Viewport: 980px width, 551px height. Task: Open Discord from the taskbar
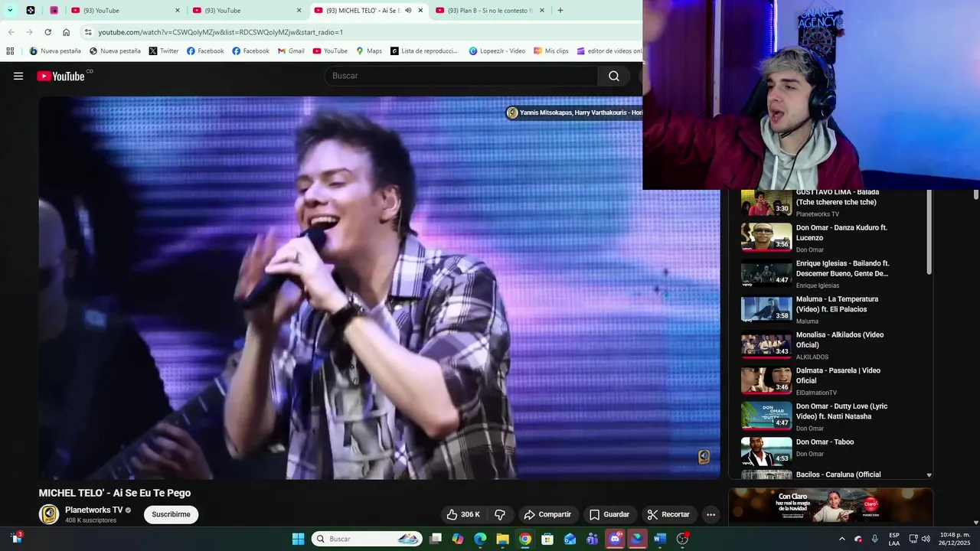(x=615, y=539)
